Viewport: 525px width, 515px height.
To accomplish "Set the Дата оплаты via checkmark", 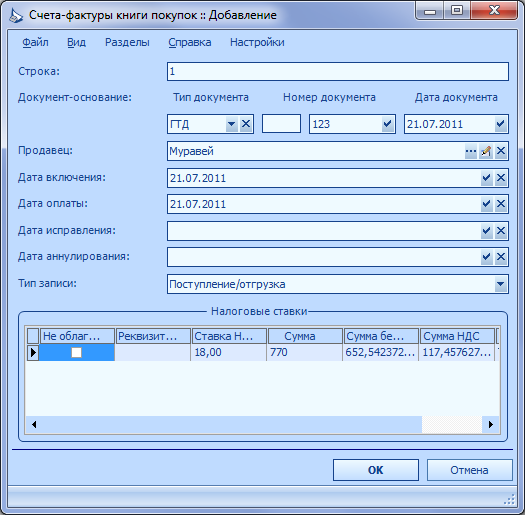I will [x=486, y=204].
